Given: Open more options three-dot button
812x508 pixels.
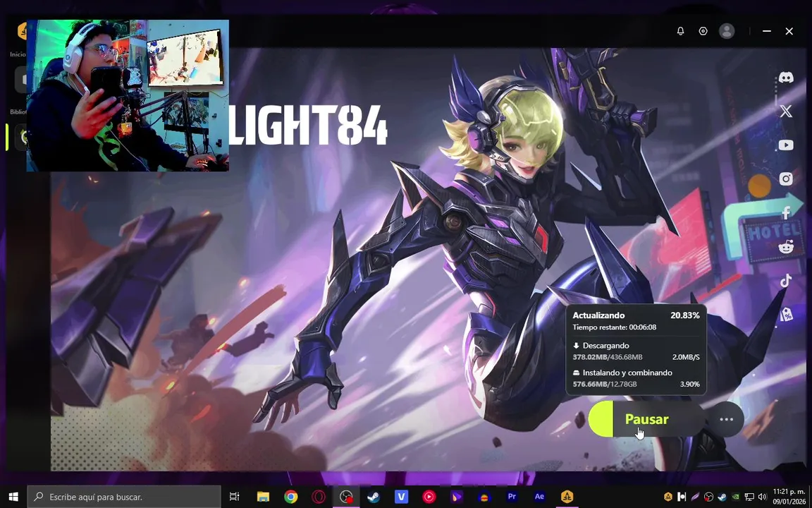Looking at the screenshot, I should pos(726,419).
